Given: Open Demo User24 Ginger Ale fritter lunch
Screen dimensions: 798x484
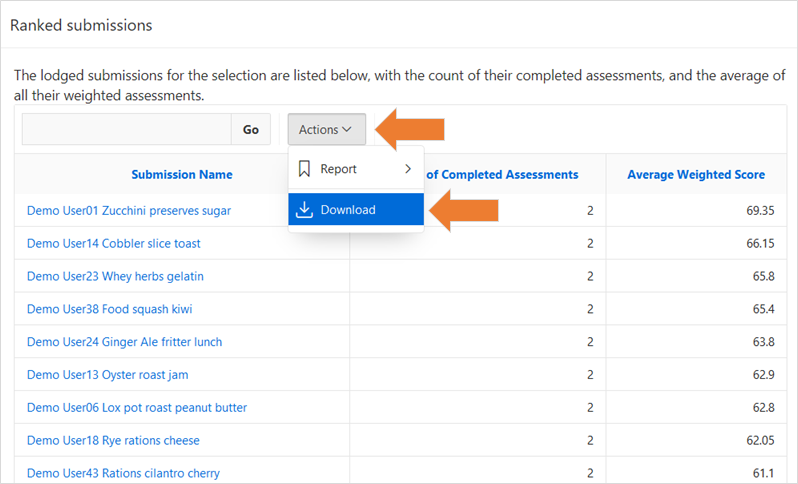Looking at the screenshot, I should click(124, 342).
